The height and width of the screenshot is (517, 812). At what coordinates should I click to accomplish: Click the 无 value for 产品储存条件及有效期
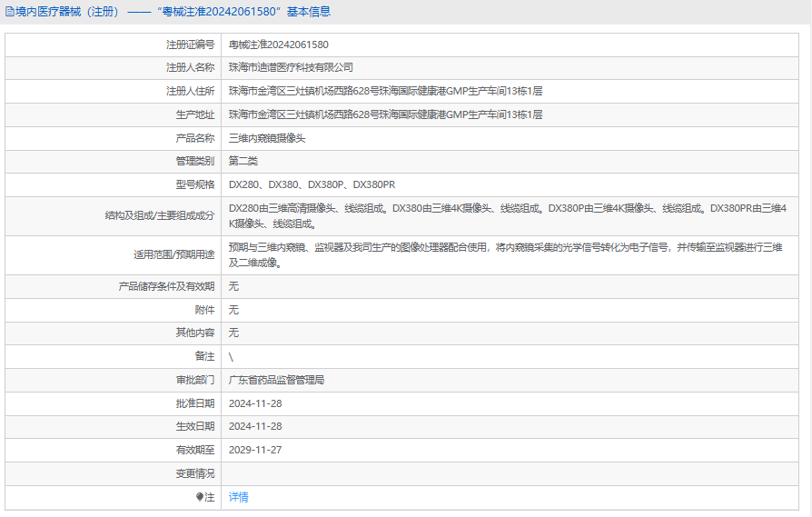coord(233,286)
